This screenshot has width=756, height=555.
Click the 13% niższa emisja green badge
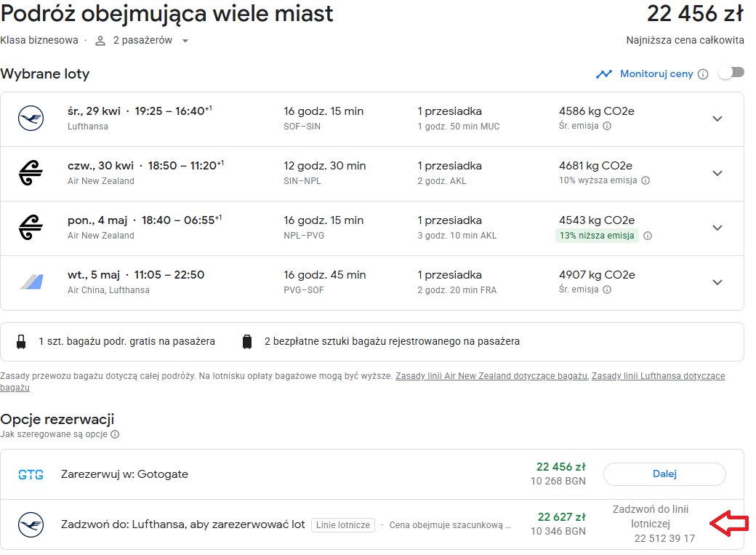coord(597,236)
